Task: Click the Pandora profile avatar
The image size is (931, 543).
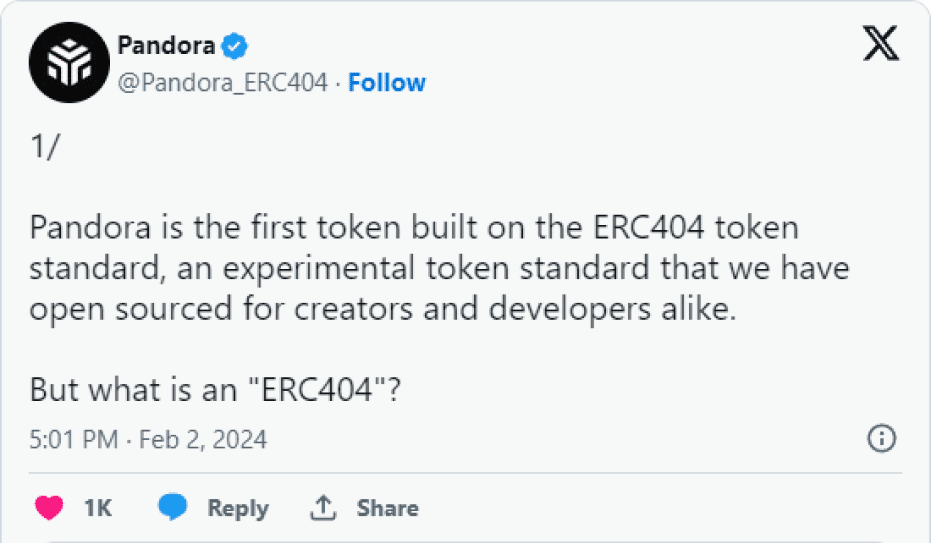Action: (69, 63)
